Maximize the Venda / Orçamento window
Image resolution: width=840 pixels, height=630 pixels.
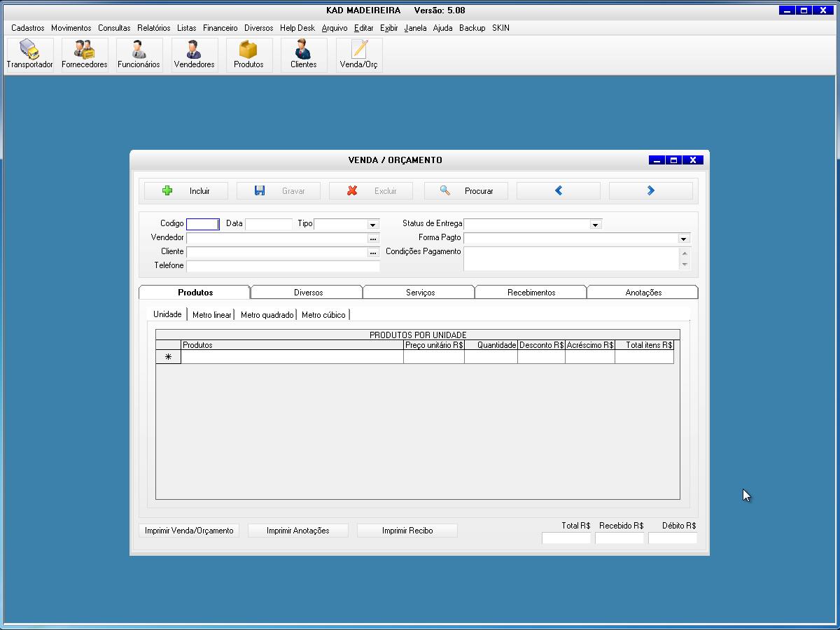674,160
